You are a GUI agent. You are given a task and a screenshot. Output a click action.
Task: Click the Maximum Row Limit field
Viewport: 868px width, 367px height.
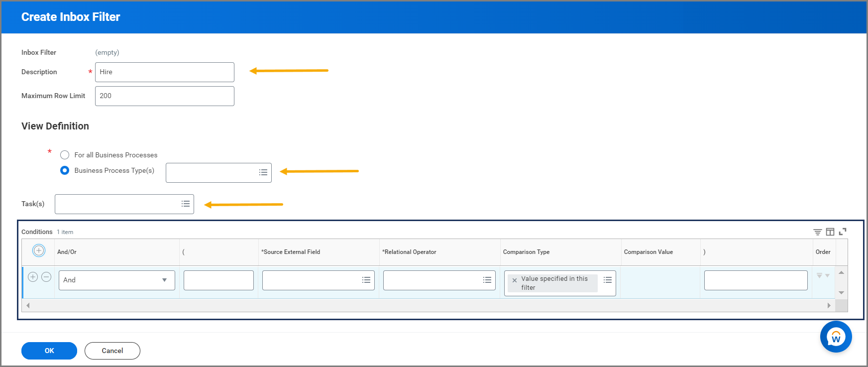point(164,96)
